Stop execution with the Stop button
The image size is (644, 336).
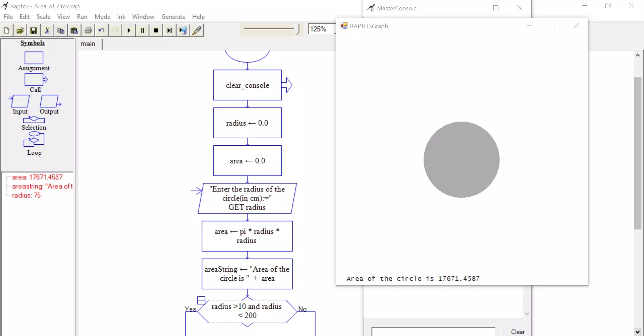pyautogui.click(x=156, y=31)
